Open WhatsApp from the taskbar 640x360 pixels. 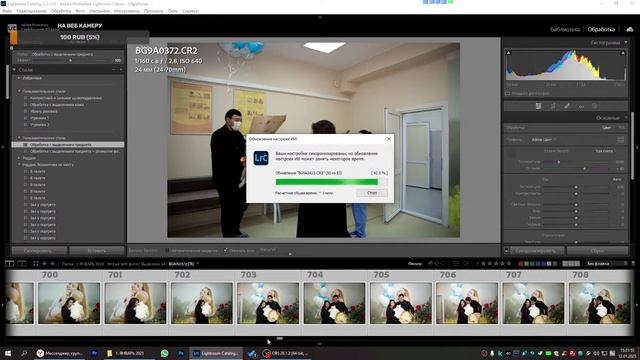pos(164,353)
